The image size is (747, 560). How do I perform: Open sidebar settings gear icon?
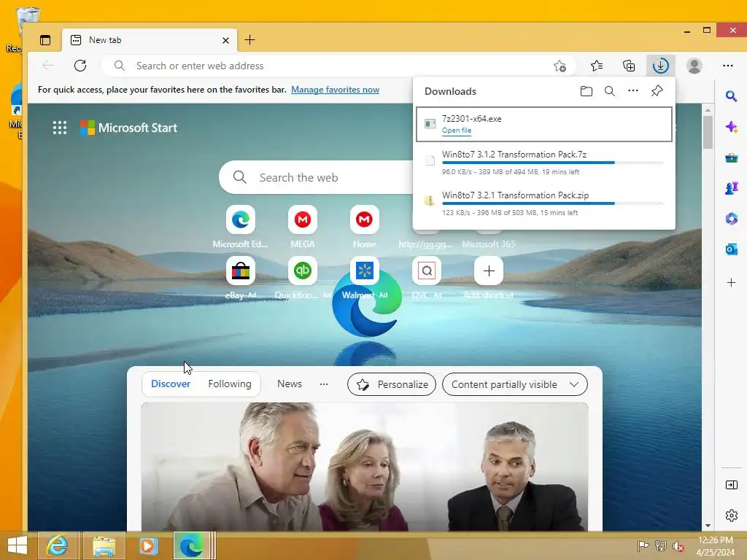tap(731, 516)
